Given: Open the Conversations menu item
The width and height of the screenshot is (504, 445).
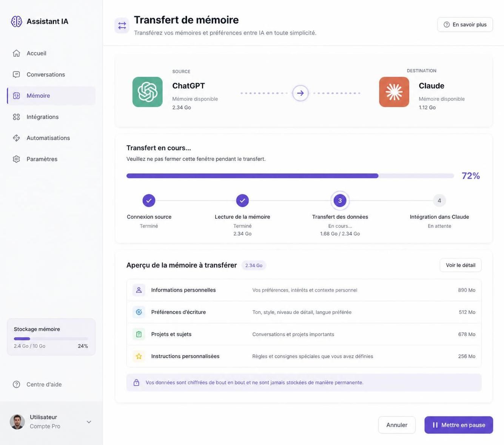Looking at the screenshot, I should point(51,74).
